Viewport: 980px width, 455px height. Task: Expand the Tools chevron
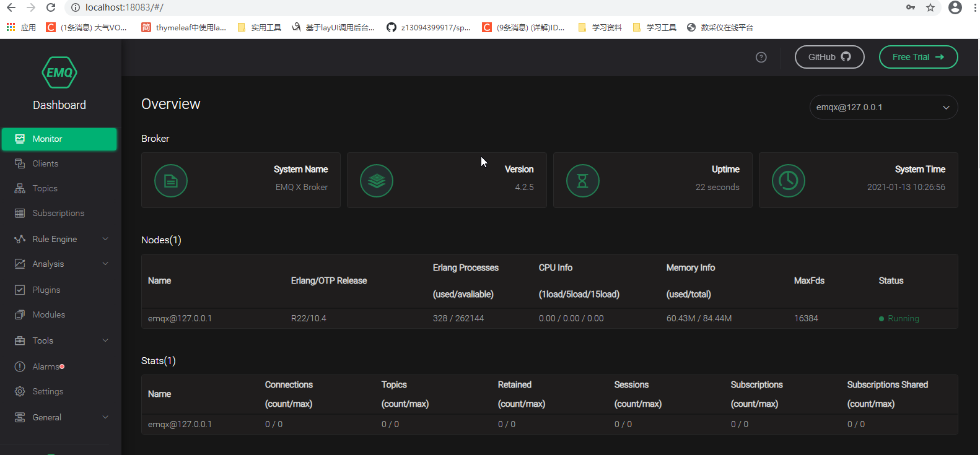coord(105,340)
